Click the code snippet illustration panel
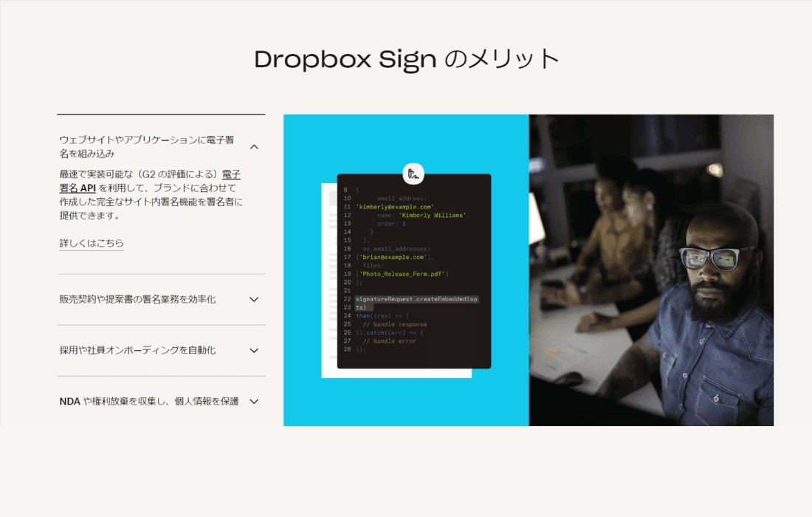This screenshot has height=517, width=812. pyautogui.click(x=414, y=271)
